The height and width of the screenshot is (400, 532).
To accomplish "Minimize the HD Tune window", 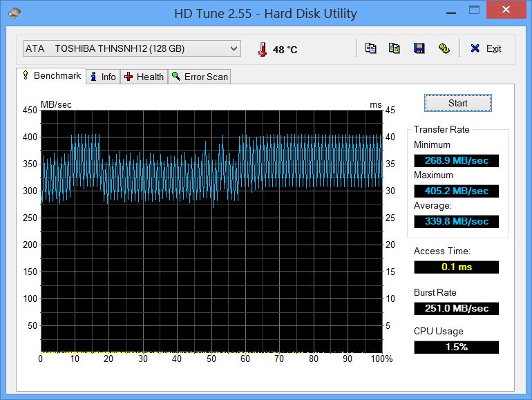I will (451, 13).
